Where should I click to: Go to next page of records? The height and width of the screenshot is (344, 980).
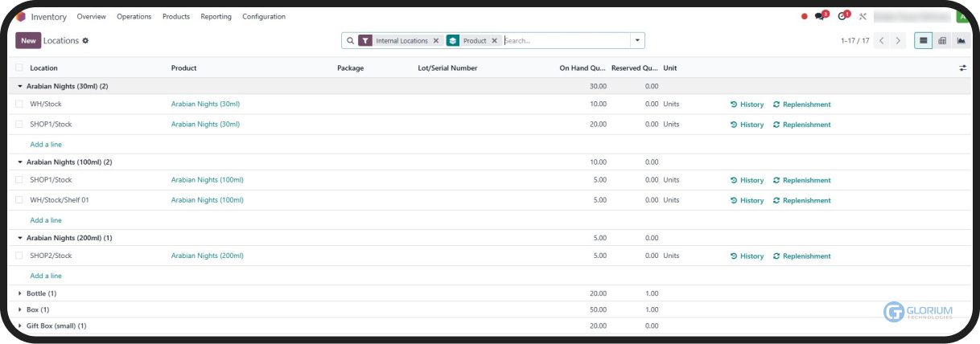(x=899, y=40)
